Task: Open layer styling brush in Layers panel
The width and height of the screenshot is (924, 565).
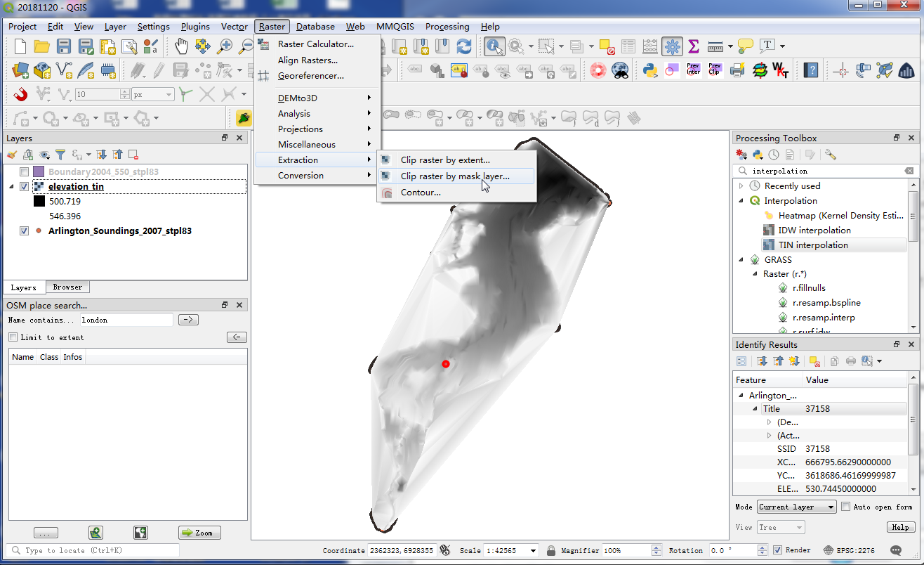Action: pos(12,155)
